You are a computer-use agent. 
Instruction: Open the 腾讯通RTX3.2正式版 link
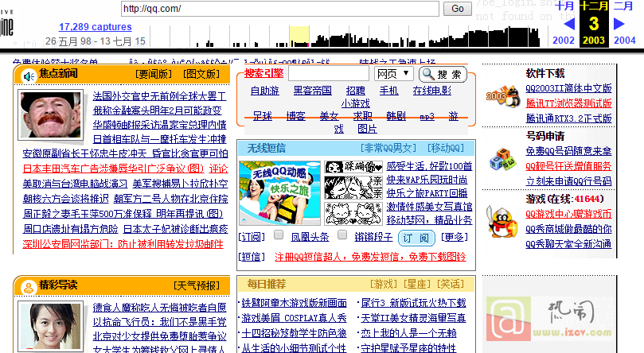click(x=569, y=118)
